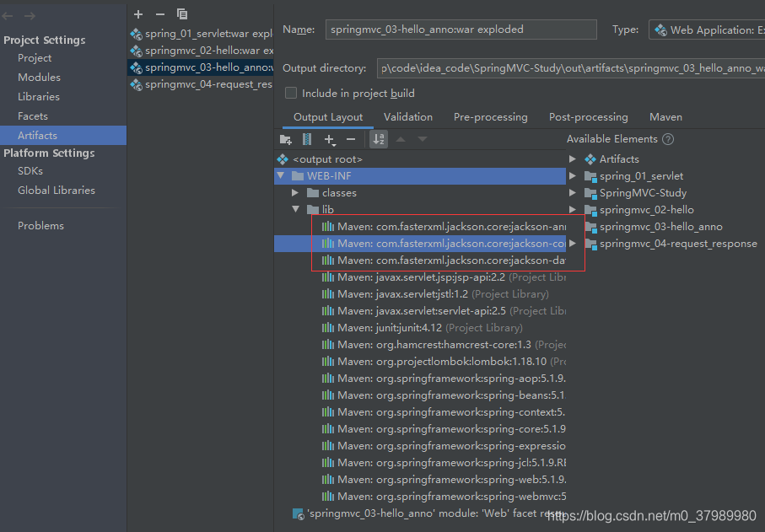Expand spring_01_servlet in Available Elements

click(573, 175)
